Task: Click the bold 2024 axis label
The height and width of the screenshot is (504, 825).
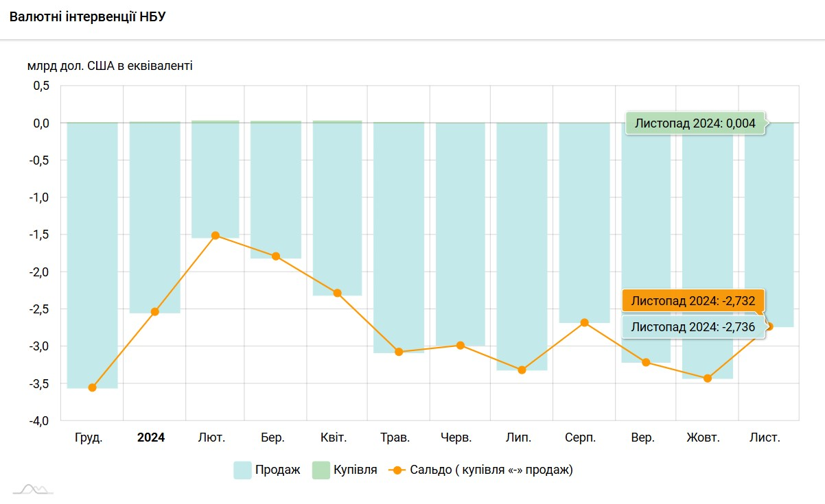Action: click(151, 437)
